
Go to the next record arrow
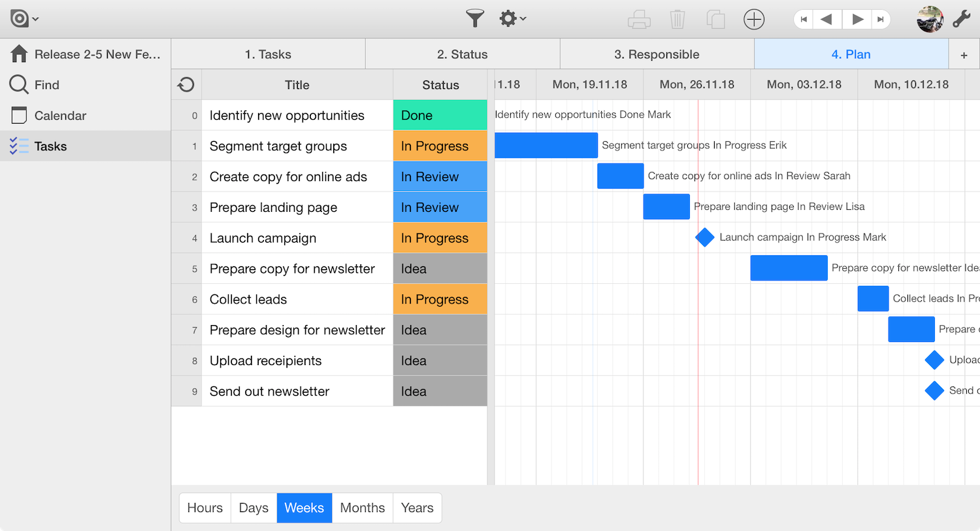(857, 20)
